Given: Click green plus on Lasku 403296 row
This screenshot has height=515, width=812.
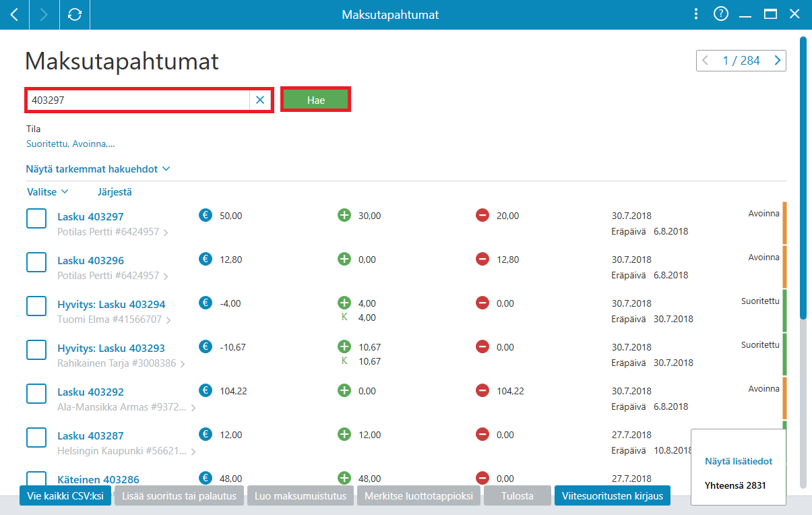Looking at the screenshot, I should click(x=344, y=260).
